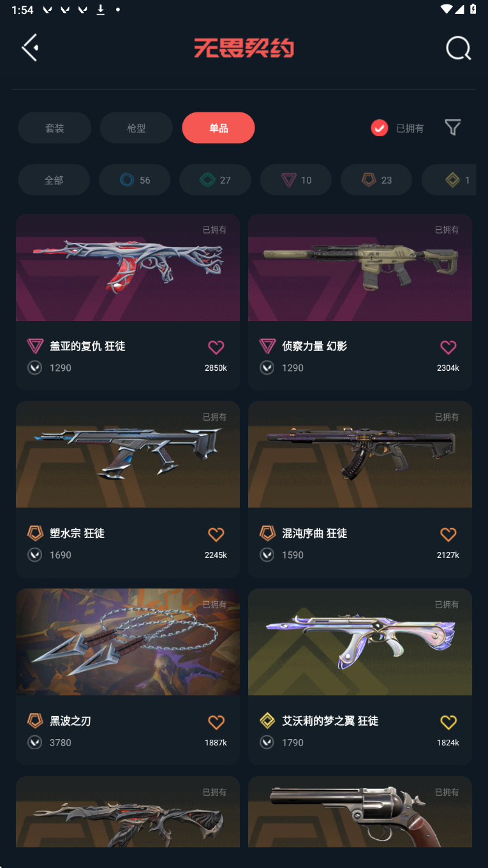Tap yellow heart on 艾沃莉的梦之翼 狂徒
The width and height of the screenshot is (488, 868).
pos(448,722)
